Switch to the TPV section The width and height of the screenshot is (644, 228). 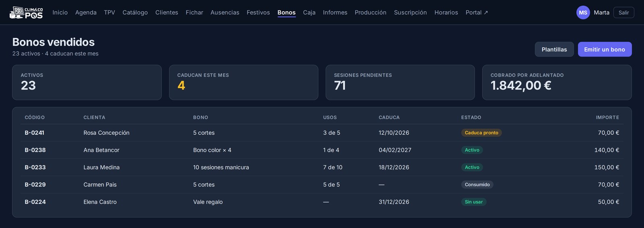[x=109, y=12]
